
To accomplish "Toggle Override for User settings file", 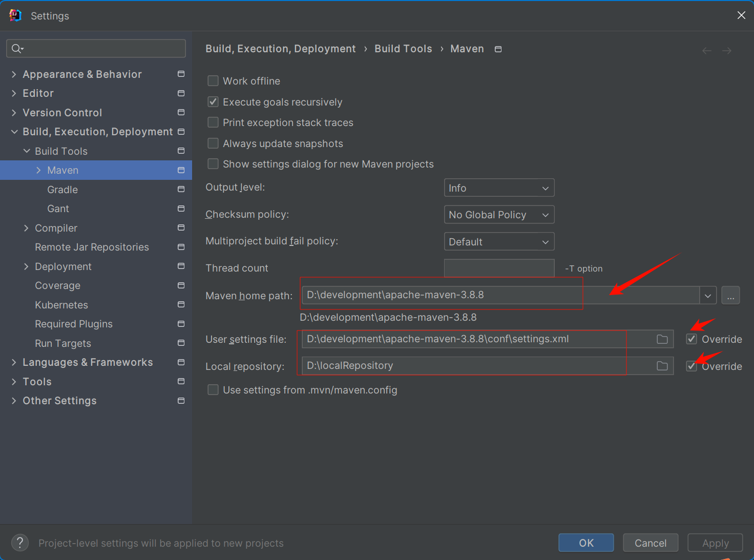I will click(692, 339).
